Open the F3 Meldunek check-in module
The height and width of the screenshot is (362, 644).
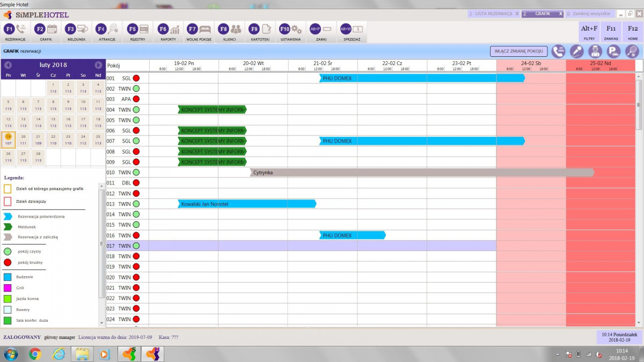tap(76, 30)
